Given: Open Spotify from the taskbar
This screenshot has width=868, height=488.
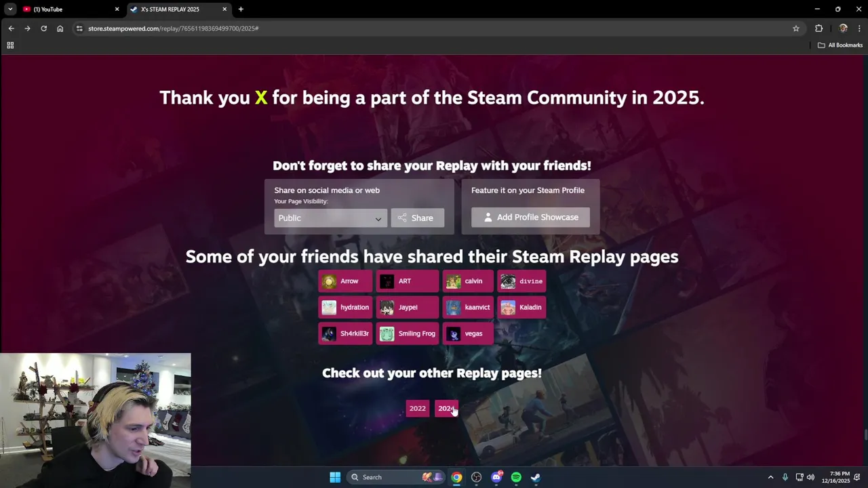Looking at the screenshot, I should coord(516,477).
